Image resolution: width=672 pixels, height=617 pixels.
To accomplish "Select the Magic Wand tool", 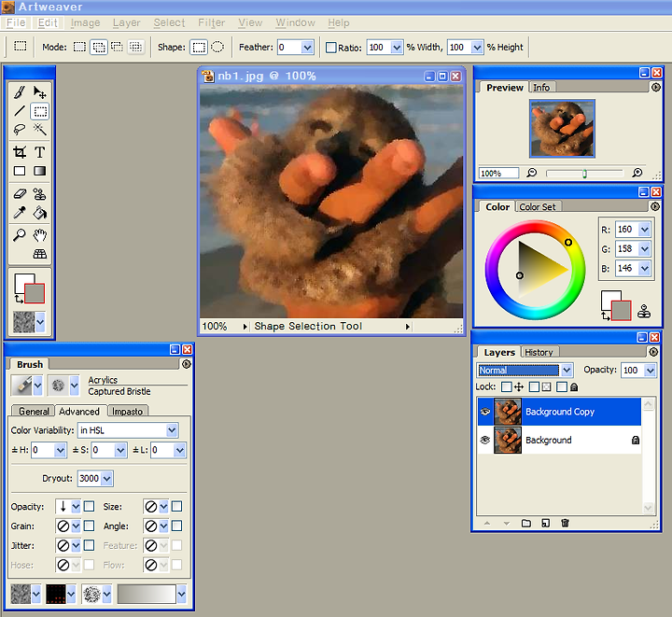I will click(x=40, y=130).
